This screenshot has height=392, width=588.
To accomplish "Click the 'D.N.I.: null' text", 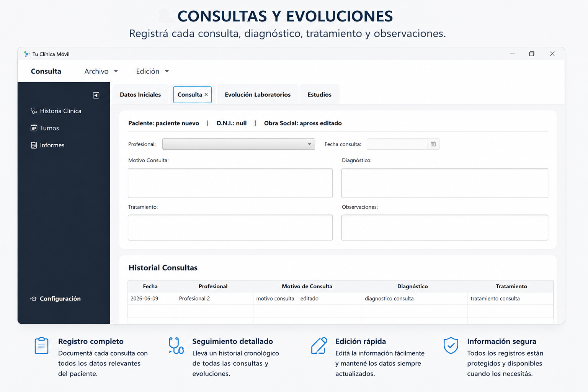I will point(232,123).
